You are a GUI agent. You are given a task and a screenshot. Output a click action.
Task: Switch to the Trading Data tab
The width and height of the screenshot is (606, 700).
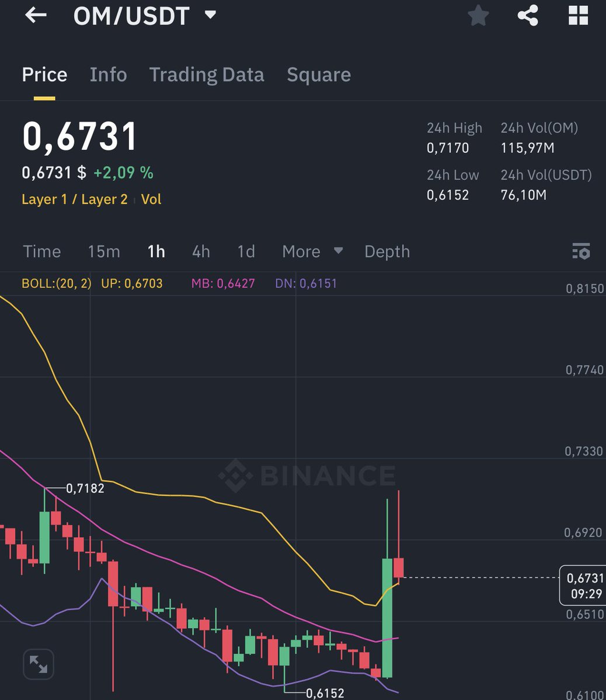(207, 75)
